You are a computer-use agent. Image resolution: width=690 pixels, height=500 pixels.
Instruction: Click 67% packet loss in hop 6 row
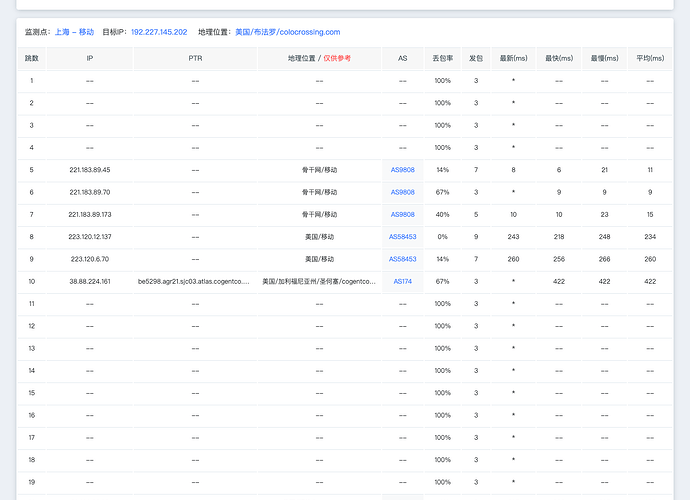[443, 192]
